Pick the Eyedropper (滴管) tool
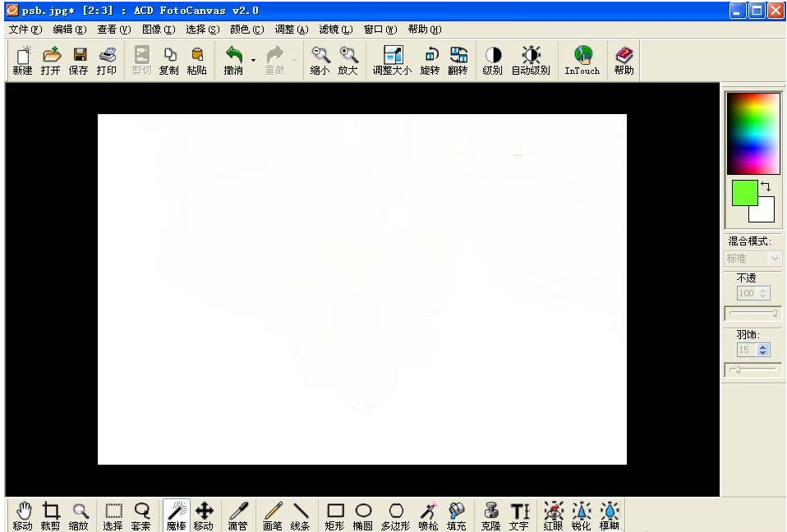Image resolution: width=787 pixels, height=532 pixels. [237, 515]
